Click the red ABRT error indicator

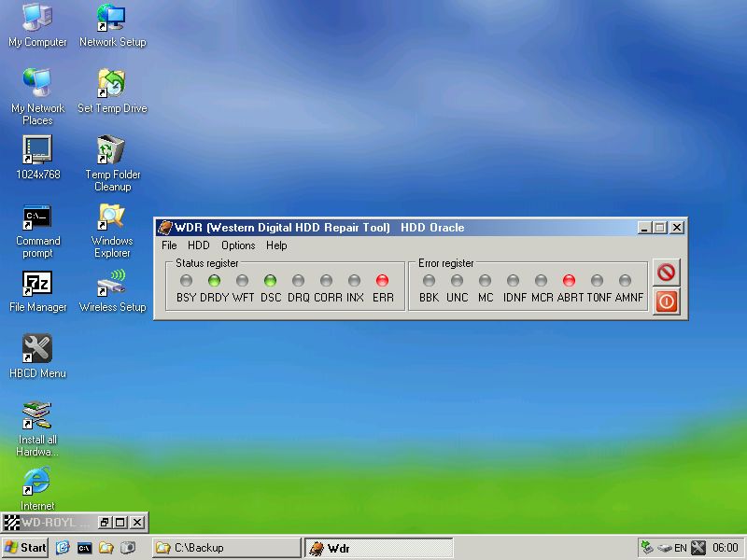(x=569, y=281)
